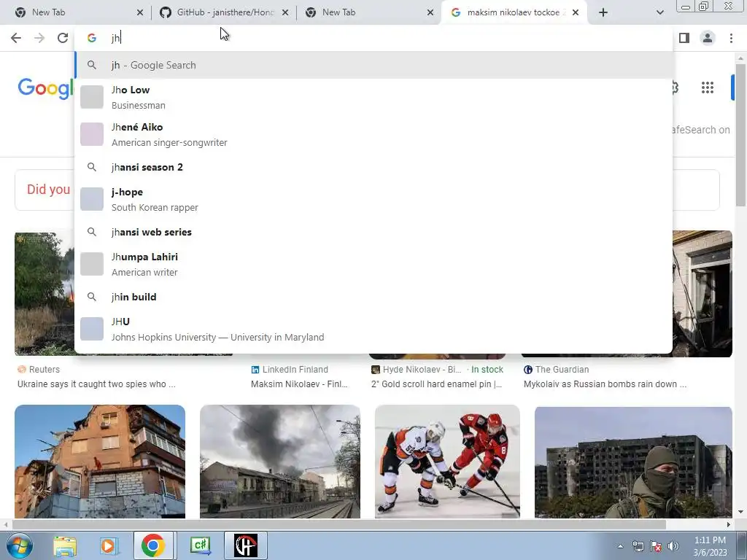The height and width of the screenshot is (560, 747).
Task: Open the clock showing 1:11 PM
Action: coord(710,546)
